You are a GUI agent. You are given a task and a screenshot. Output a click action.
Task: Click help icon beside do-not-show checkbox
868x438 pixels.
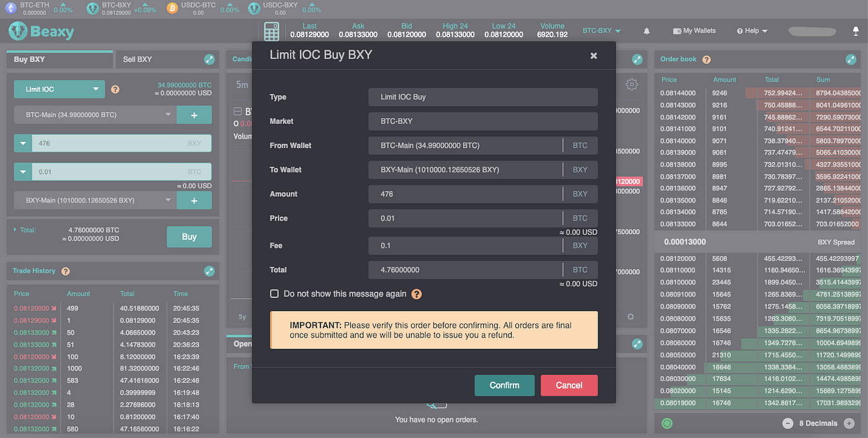pos(417,294)
